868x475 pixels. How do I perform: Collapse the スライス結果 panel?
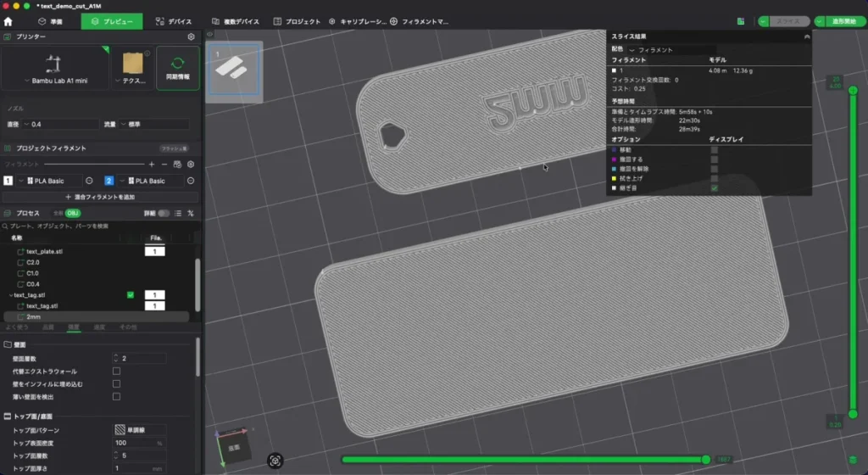(x=807, y=36)
